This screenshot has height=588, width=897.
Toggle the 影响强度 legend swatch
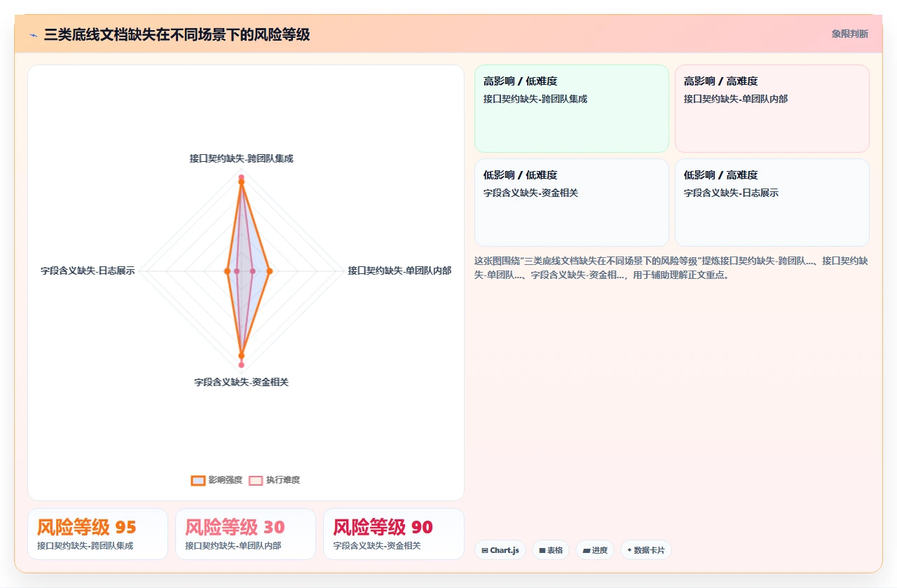pyautogui.click(x=198, y=480)
